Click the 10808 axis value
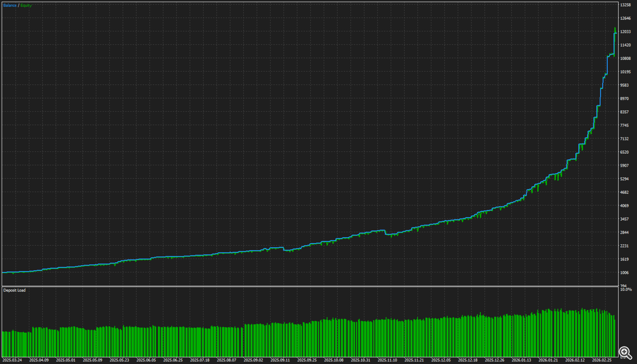The width and height of the screenshot is (637, 364). pyautogui.click(x=625, y=59)
